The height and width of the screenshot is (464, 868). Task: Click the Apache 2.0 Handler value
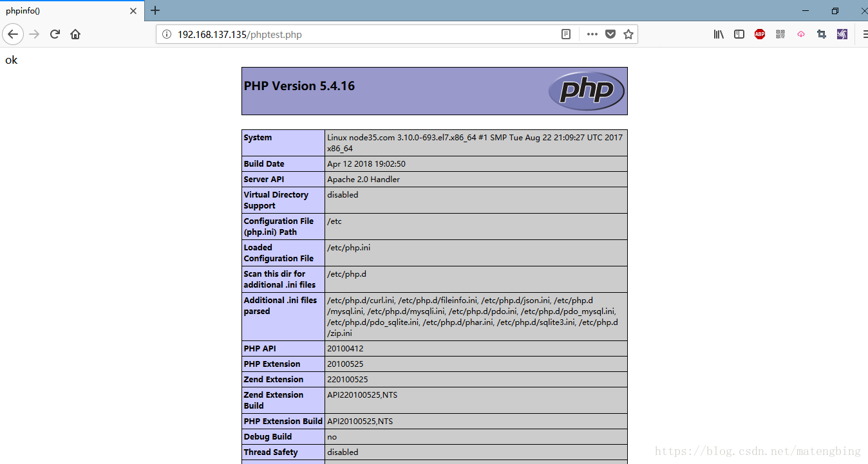click(x=364, y=180)
